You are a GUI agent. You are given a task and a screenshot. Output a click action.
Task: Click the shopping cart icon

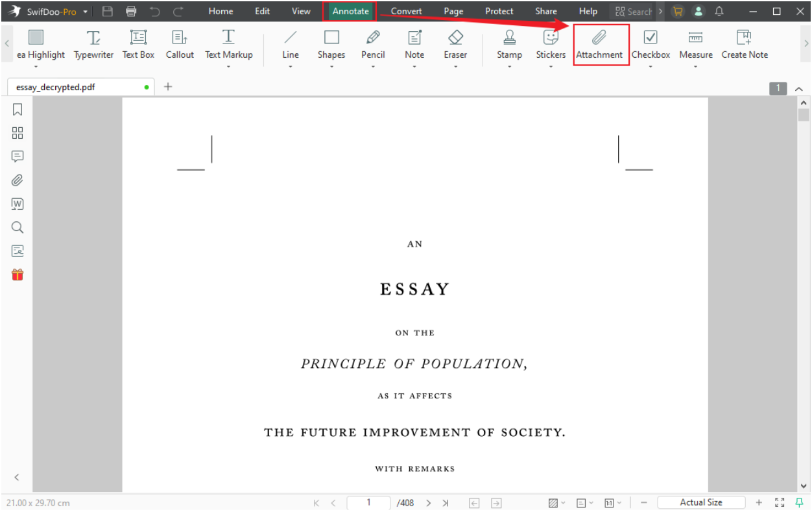click(677, 11)
